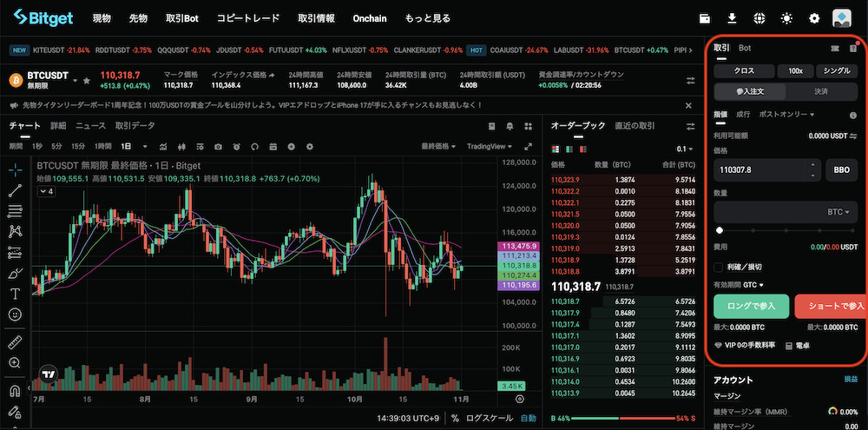Viewport: 868px width, 430px height.
Task: Open the order panel help icon
Action: 853,48
